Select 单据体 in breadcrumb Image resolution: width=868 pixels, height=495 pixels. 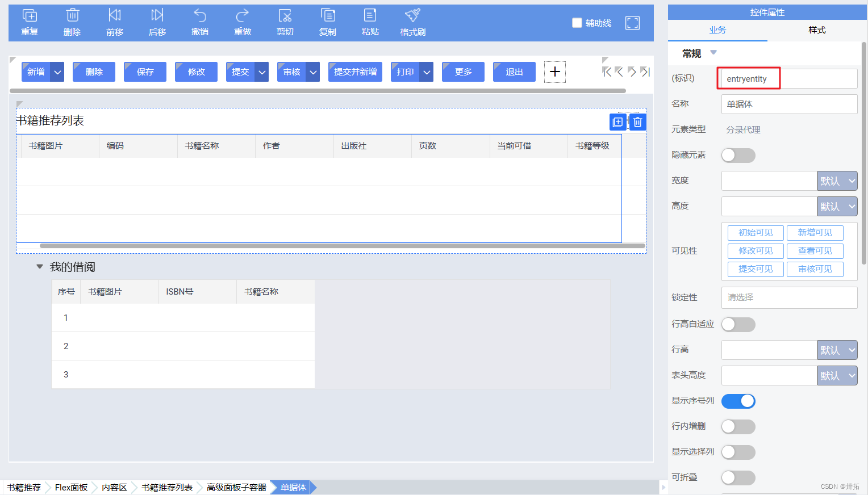pos(293,488)
